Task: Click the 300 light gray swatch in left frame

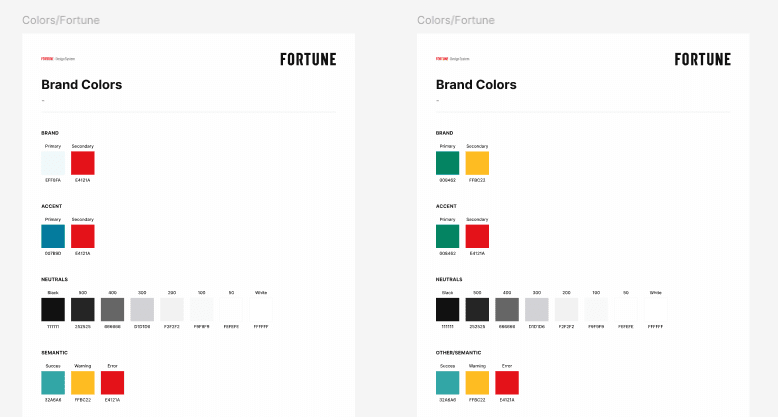Action: coord(142,309)
